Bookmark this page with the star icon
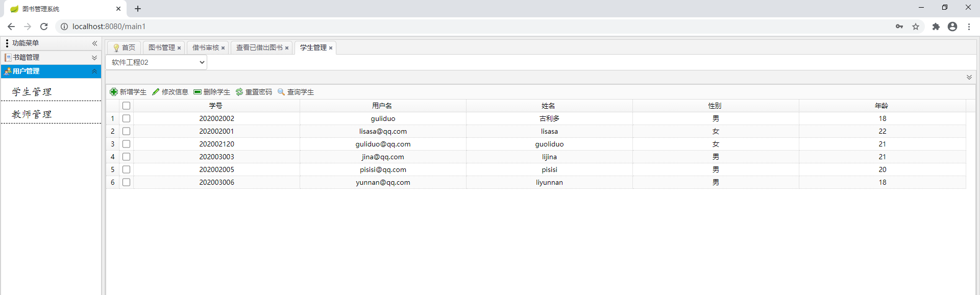 point(916,27)
